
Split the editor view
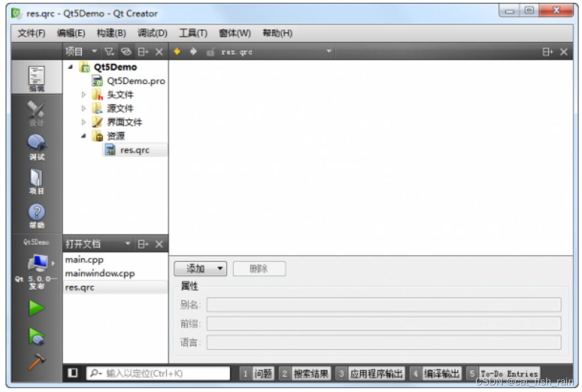(547, 51)
